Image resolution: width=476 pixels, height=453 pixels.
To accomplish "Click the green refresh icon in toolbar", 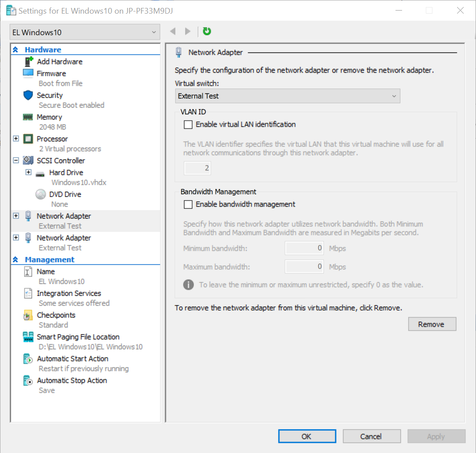I will 207,31.
